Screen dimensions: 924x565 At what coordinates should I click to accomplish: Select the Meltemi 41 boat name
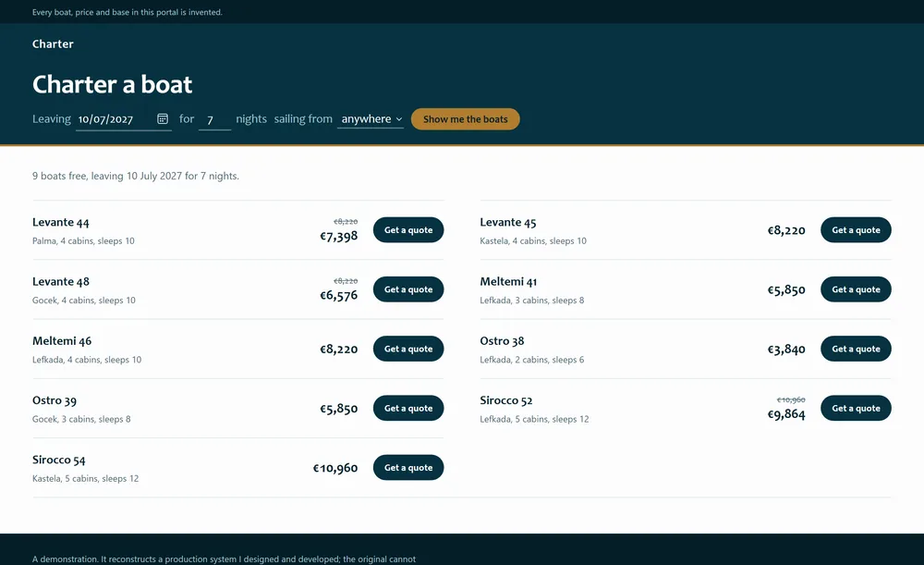[508, 282]
